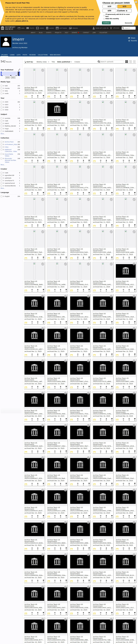Open info icon on item 20251211080657_9dc5

(66, 70)
